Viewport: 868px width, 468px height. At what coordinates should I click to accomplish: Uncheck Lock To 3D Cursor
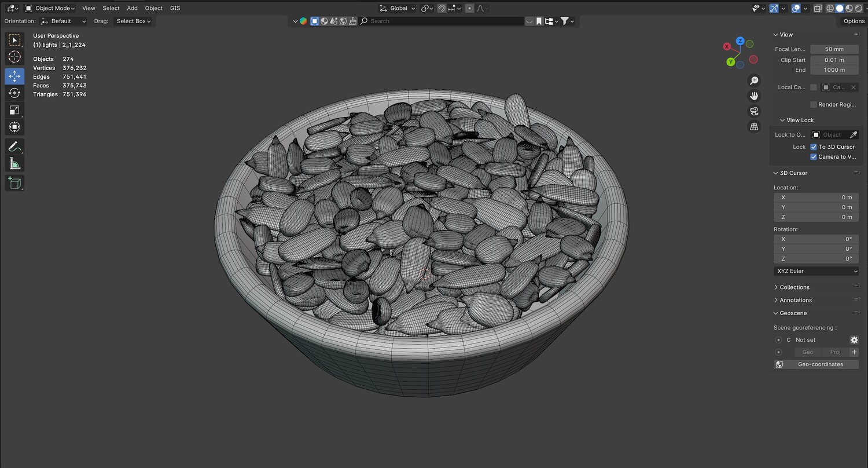click(814, 147)
